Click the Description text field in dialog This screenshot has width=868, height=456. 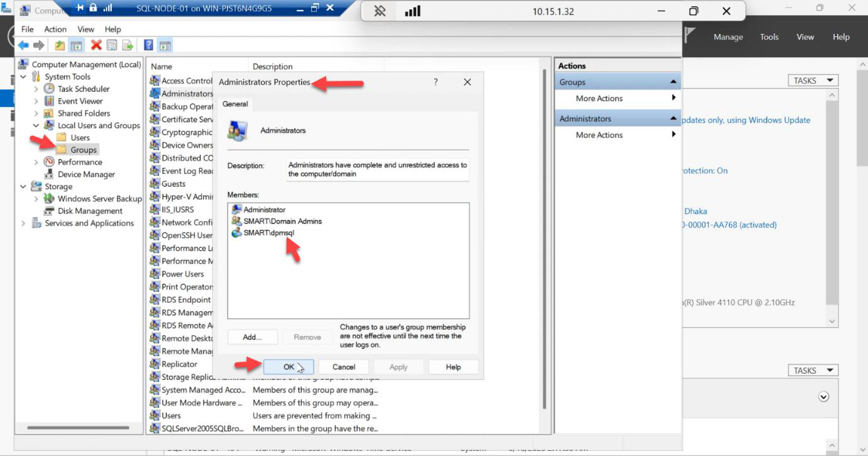tap(378, 170)
